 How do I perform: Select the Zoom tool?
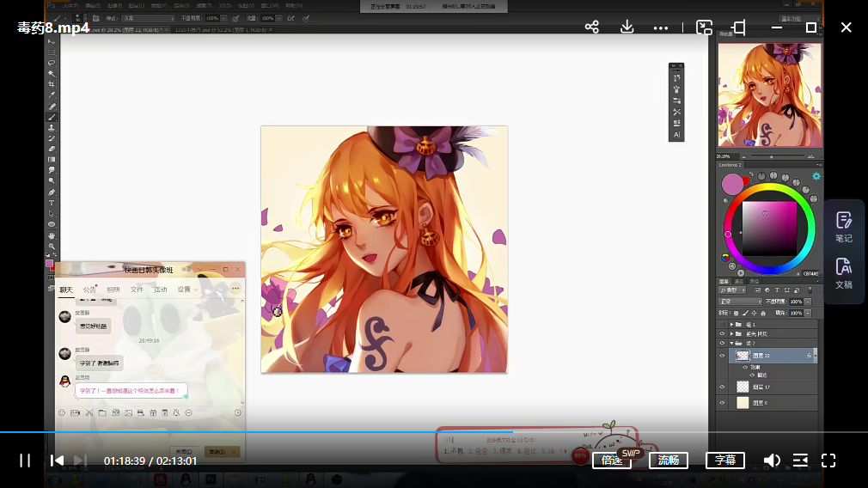pos(52,247)
